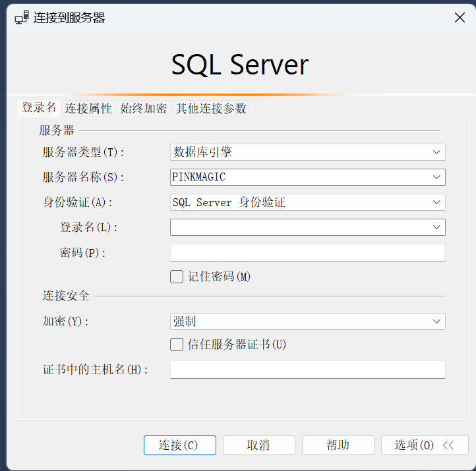Switch to 其他连接参数 tab
The width and height of the screenshot is (476, 471).
coord(211,108)
